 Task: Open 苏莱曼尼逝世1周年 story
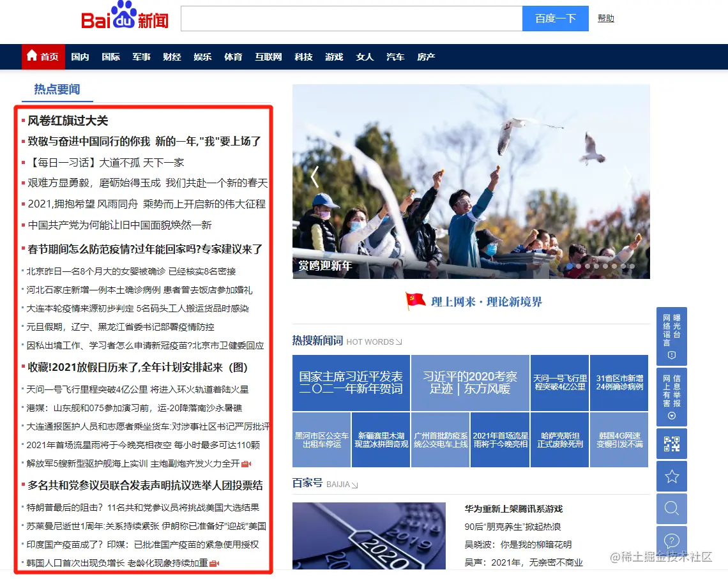(146, 526)
